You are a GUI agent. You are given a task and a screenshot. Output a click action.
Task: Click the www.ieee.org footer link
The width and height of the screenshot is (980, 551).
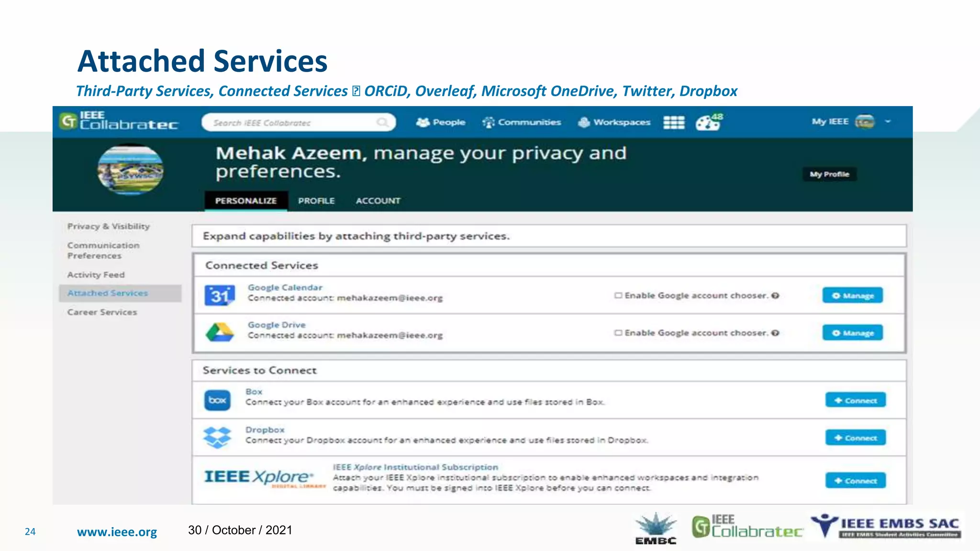tap(117, 532)
